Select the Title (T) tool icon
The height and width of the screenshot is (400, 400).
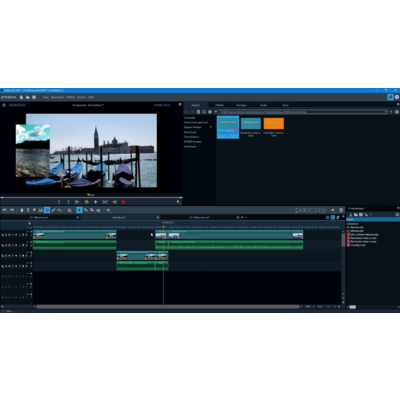coord(28,210)
